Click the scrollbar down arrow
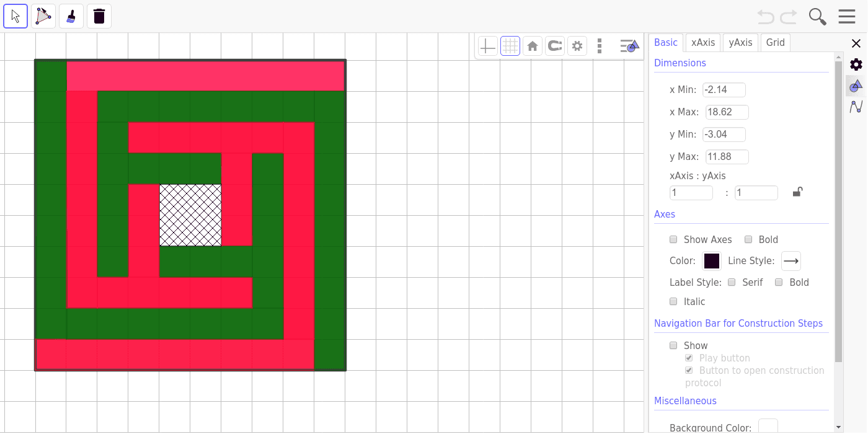Image resolution: width=868 pixels, height=434 pixels. tap(839, 427)
